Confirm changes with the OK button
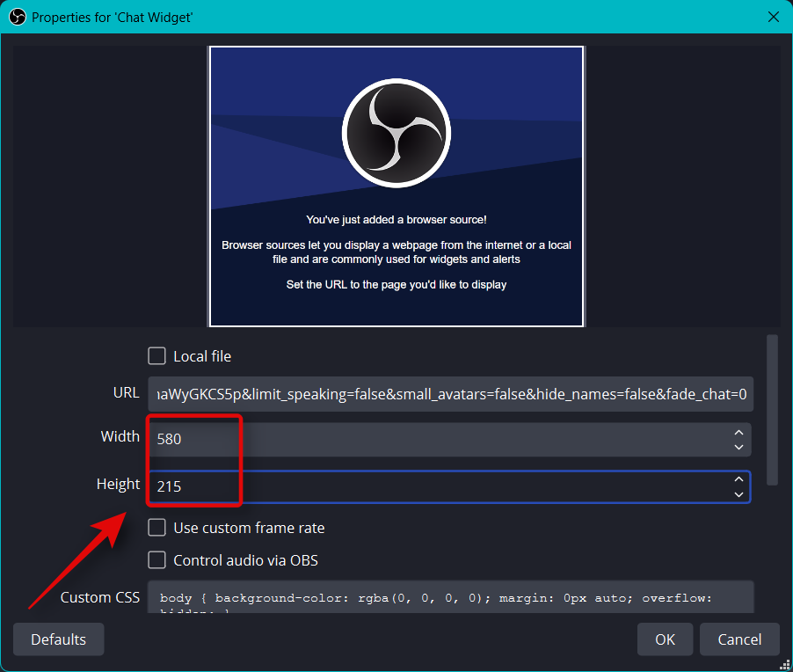The height and width of the screenshot is (672, 793). [665, 639]
